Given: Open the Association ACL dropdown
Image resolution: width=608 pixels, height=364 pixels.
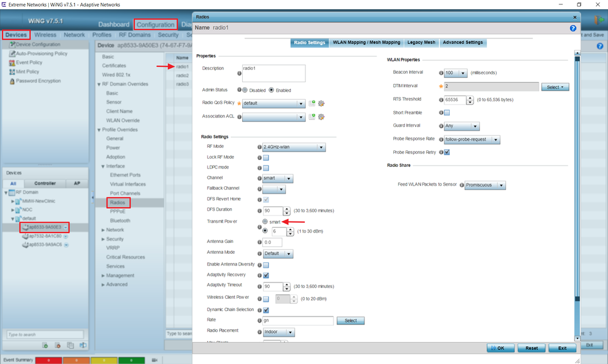Looking at the screenshot, I should click(x=301, y=117).
